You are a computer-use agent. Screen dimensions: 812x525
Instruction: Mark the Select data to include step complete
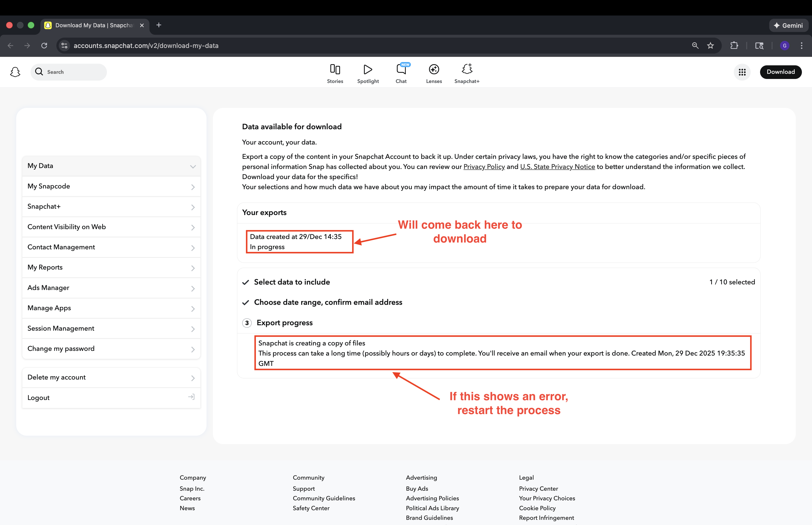pyautogui.click(x=246, y=282)
